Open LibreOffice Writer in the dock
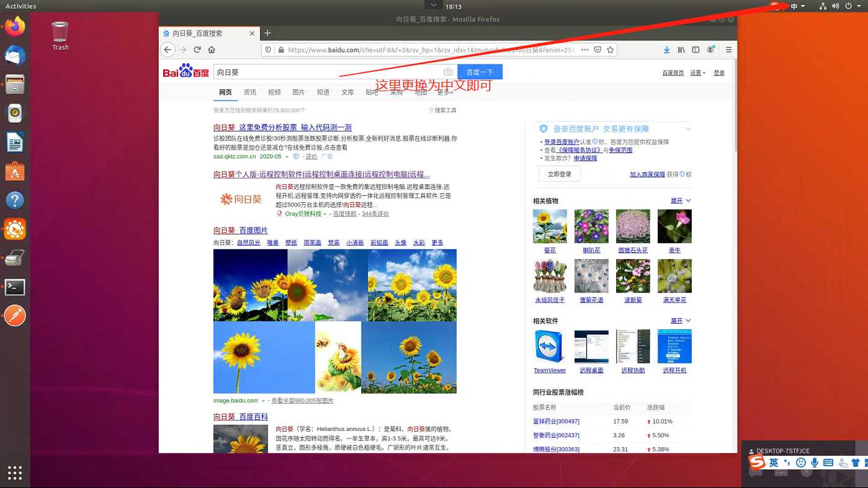The width and height of the screenshot is (868, 488). (x=15, y=142)
